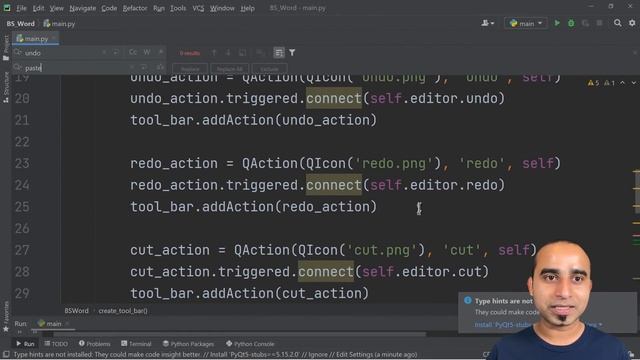Toggle Regex option in find bar

tap(161, 52)
